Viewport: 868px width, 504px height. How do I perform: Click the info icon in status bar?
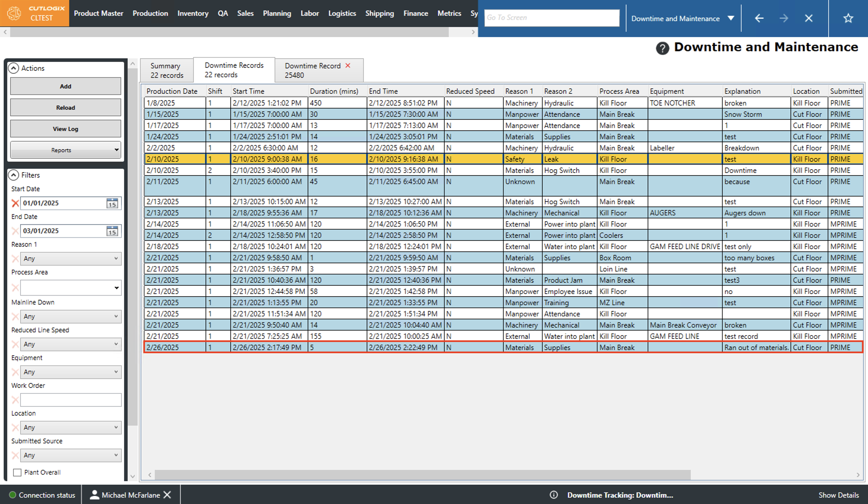click(554, 495)
